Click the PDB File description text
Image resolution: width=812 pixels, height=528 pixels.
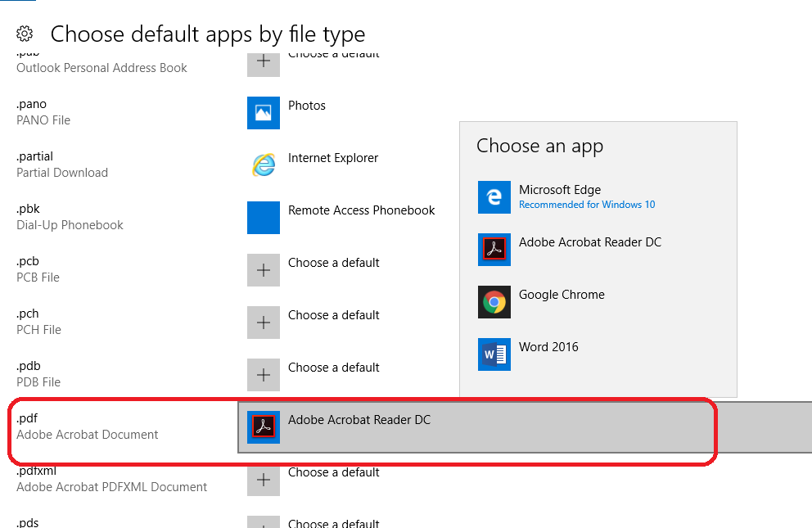[38, 382]
